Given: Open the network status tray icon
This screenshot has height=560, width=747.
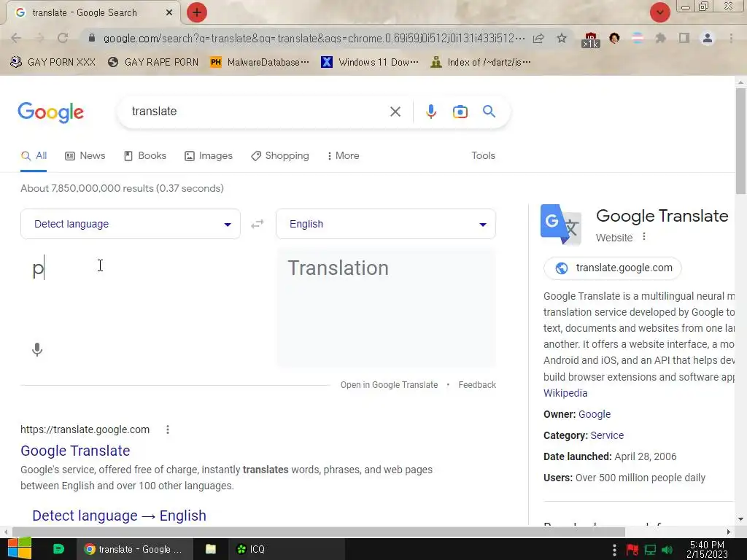Looking at the screenshot, I should [650, 550].
